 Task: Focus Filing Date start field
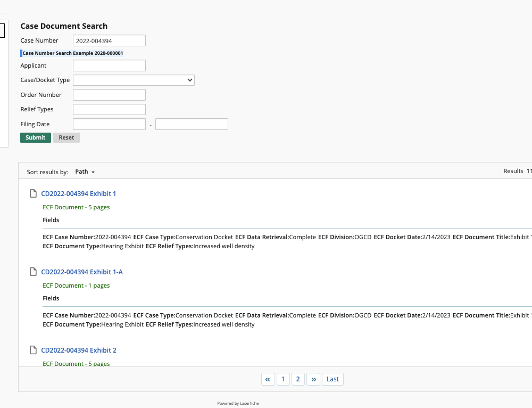(x=109, y=124)
